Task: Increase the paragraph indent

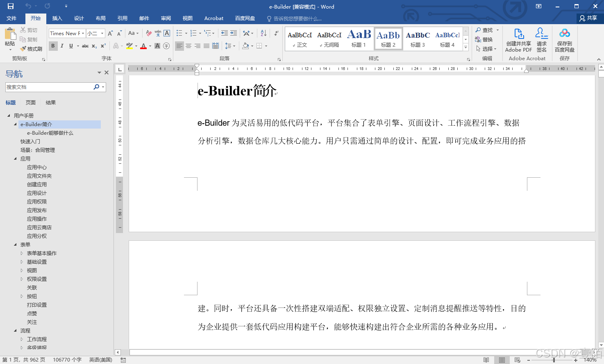Action: point(234,33)
